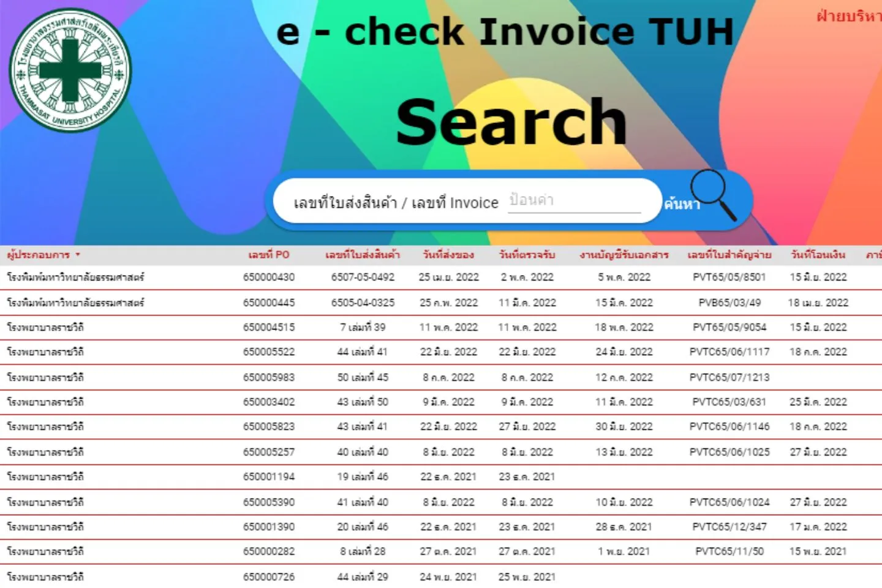Open the ผู้ประกอบการ column filter dropdown arrow

click(x=78, y=255)
